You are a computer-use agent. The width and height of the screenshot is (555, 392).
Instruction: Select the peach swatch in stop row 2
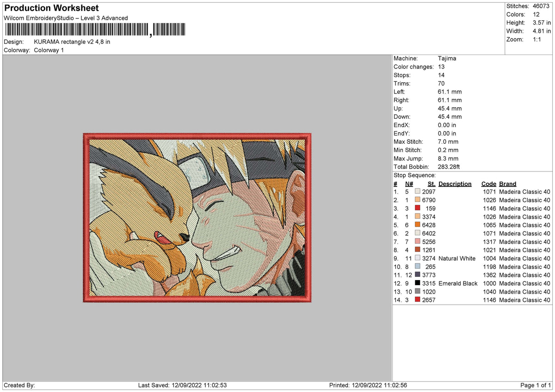point(418,200)
